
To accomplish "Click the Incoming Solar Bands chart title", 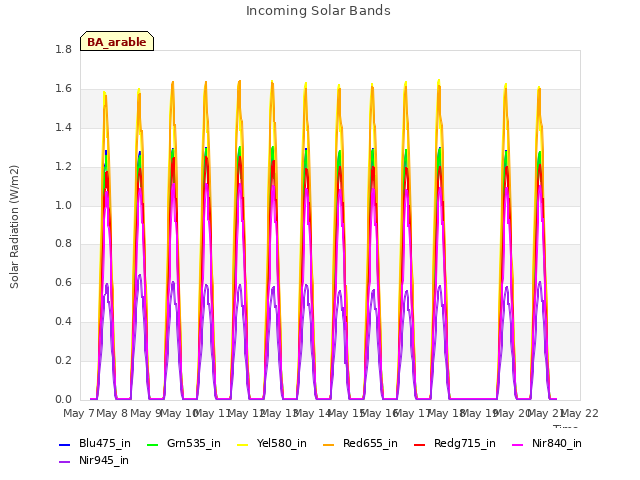I will pyautogui.click(x=318, y=11).
